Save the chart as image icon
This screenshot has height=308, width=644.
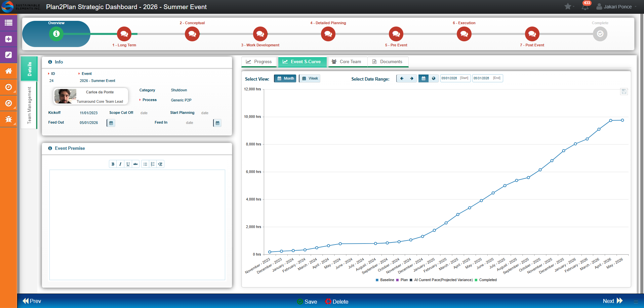(624, 91)
